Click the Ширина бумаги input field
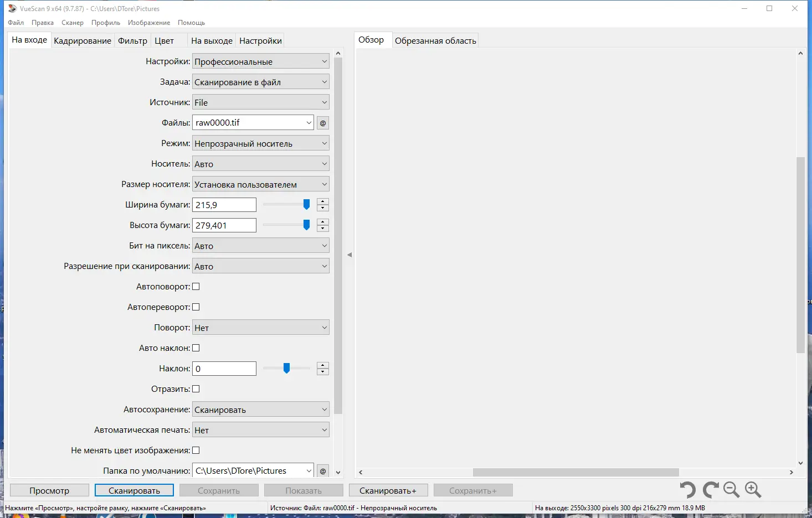The image size is (812, 518). [x=224, y=205]
